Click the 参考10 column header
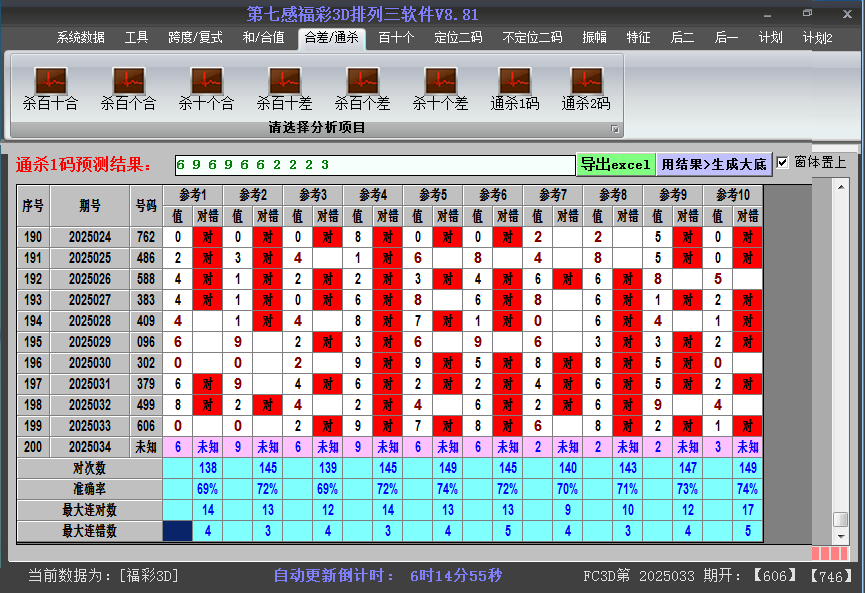Image resolution: width=865 pixels, height=593 pixels. [733, 195]
